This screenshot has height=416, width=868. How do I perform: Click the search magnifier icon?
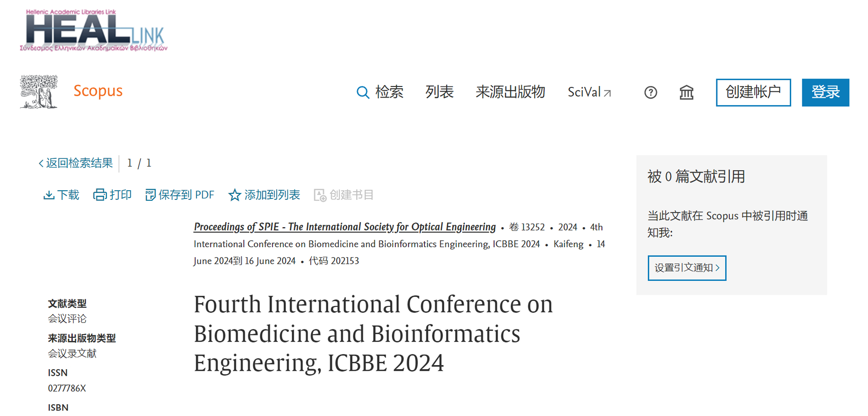point(363,93)
